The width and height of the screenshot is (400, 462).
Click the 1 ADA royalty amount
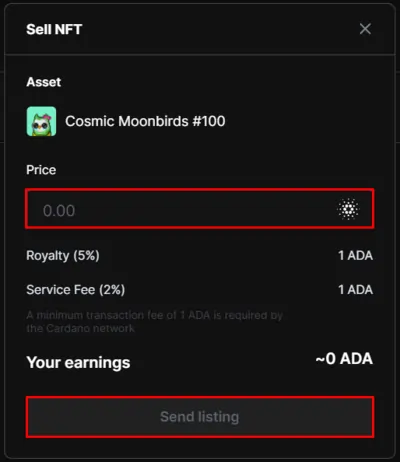(x=355, y=256)
